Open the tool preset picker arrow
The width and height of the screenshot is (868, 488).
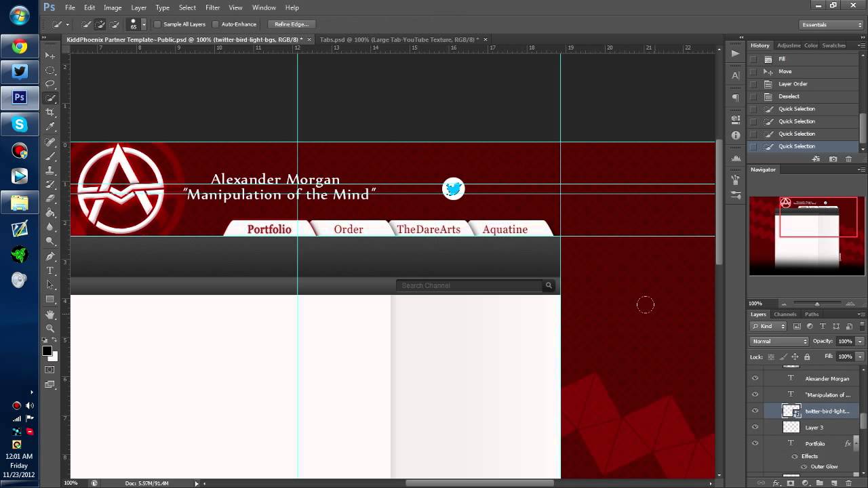pos(67,24)
